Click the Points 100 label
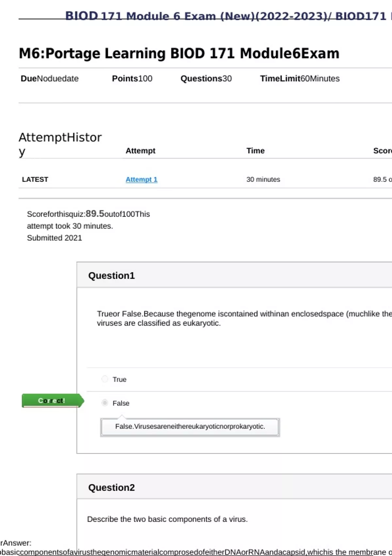392x556 pixels. pyautogui.click(x=132, y=79)
